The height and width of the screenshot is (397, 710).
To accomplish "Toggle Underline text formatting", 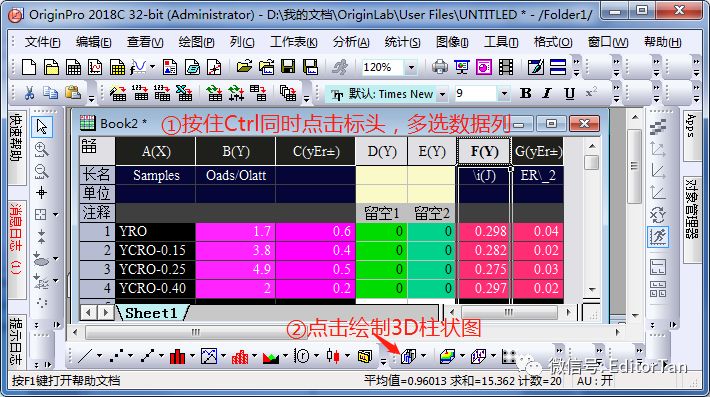I will (570, 93).
